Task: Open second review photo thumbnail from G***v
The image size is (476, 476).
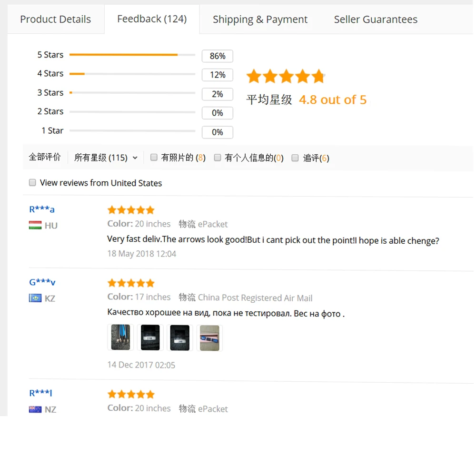Action: [150, 337]
